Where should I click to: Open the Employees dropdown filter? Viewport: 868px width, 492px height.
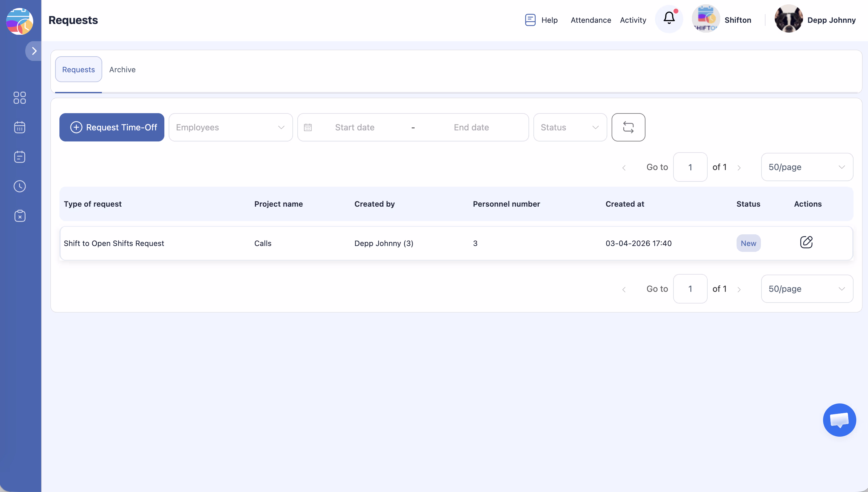pyautogui.click(x=231, y=127)
